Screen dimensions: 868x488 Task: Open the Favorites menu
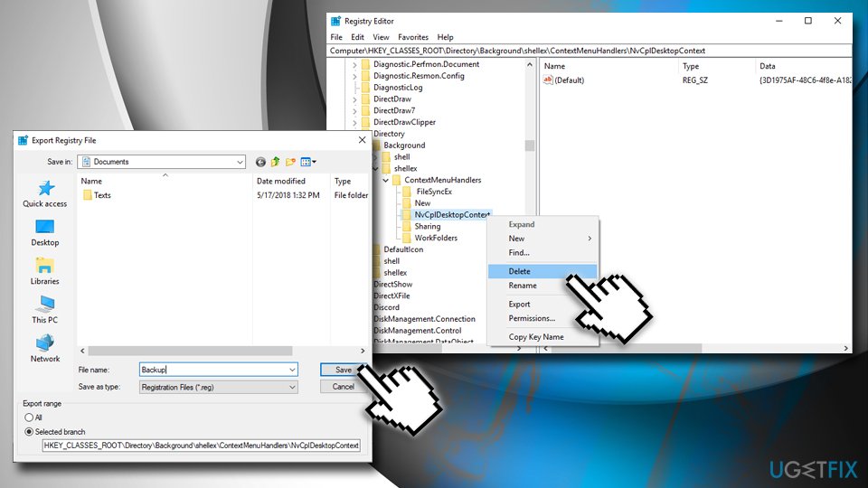[413, 37]
